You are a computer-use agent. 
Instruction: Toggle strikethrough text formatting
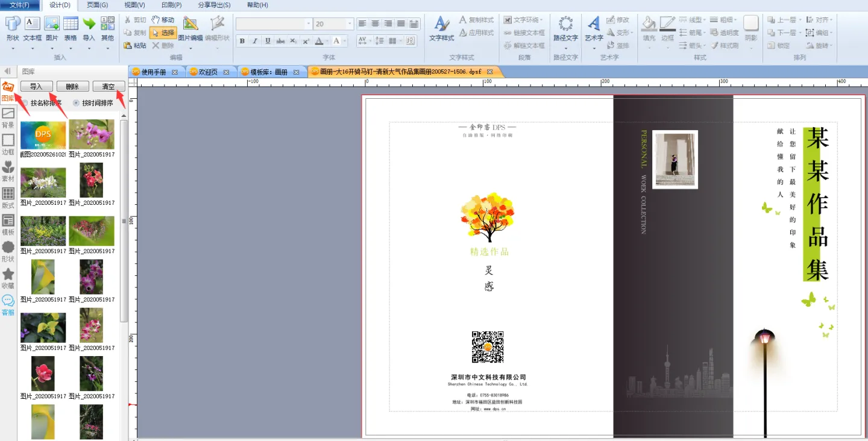280,41
